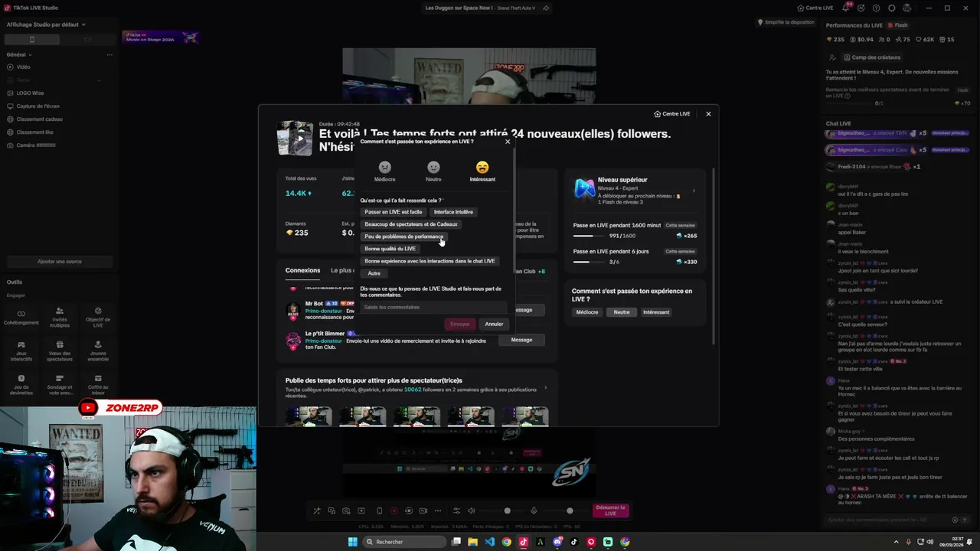This screenshot has height=551, width=980.
Task: Switch to portrait phone layout tab
Action: point(31,40)
